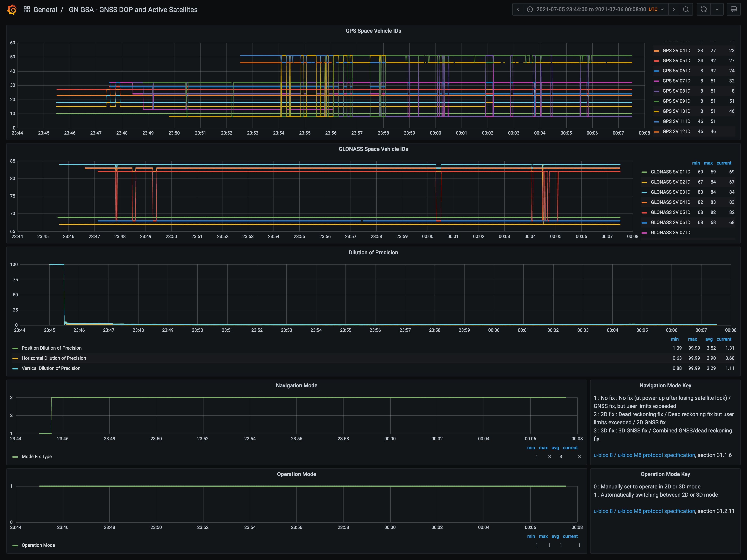This screenshot has width=747, height=560.
Task: Open GPS Space Vehicle IDs panel menu
Action: pos(373,31)
